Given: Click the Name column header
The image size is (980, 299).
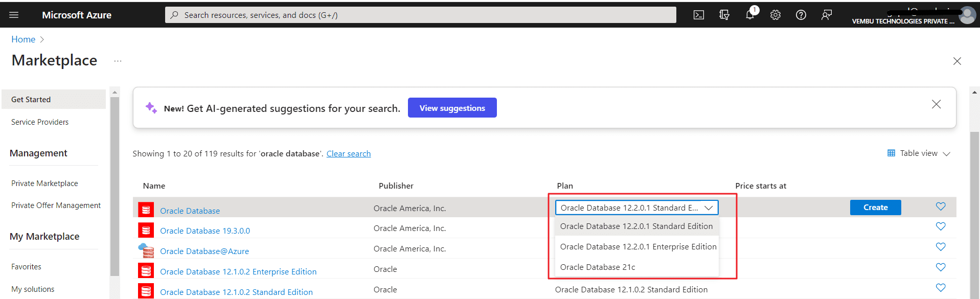Looking at the screenshot, I should [x=154, y=186].
